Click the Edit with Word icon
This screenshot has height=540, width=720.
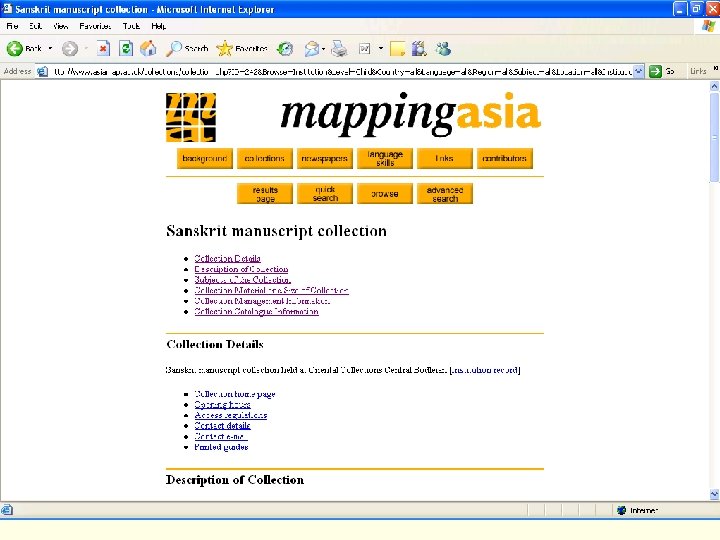pos(365,48)
